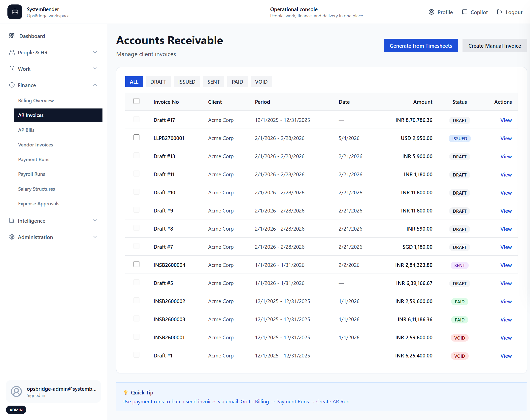Viewport: 530px width, 420px height.
Task: Click the SENT status badge
Action: click(460, 265)
